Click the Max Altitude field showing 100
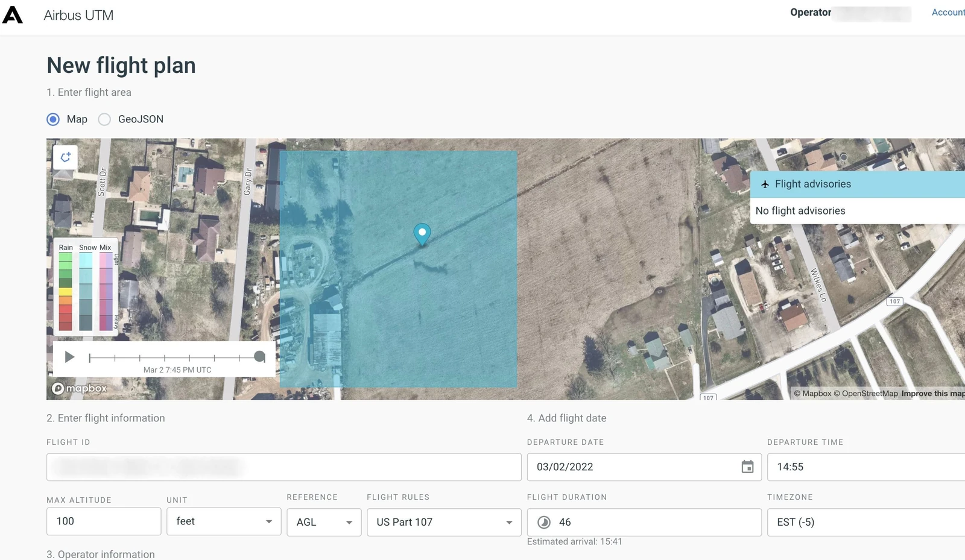The height and width of the screenshot is (560, 965). tap(104, 521)
